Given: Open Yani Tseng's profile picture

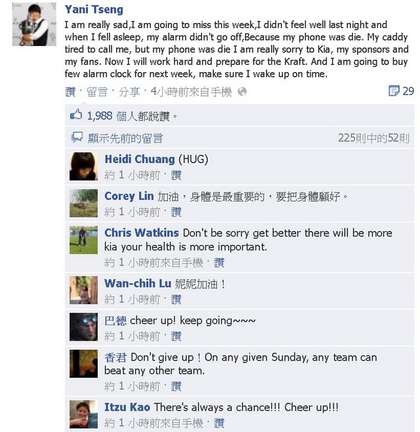Looking at the screenshot, I should coord(34,24).
